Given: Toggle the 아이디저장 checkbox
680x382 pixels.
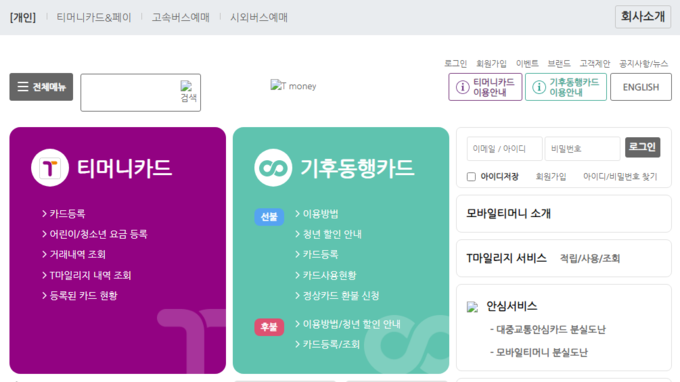Looking at the screenshot, I should pyautogui.click(x=471, y=176).
